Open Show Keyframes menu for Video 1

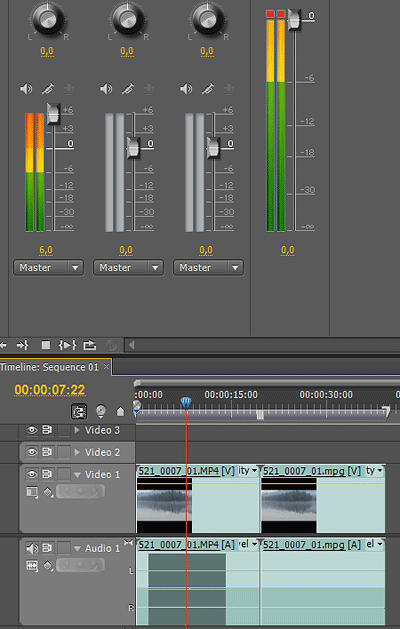point(48,492)
